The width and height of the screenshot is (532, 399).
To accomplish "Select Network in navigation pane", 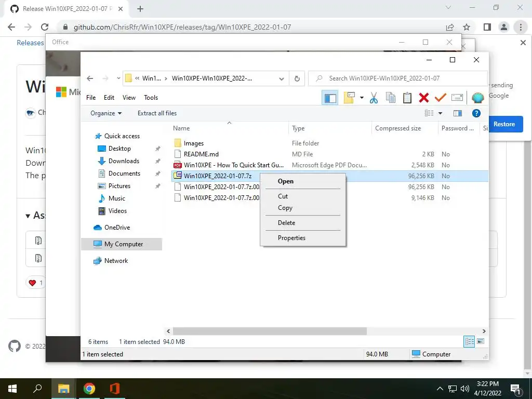I will click(x=116, y=261).
